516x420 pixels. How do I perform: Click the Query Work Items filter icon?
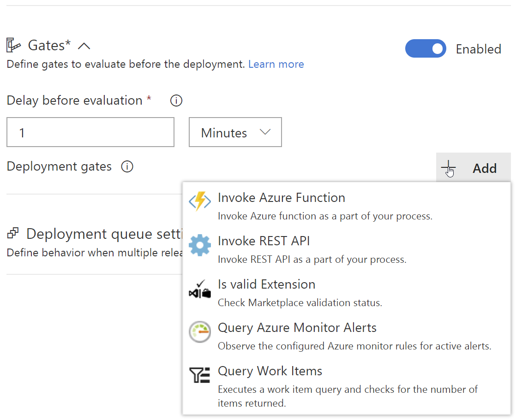[200, 375]
